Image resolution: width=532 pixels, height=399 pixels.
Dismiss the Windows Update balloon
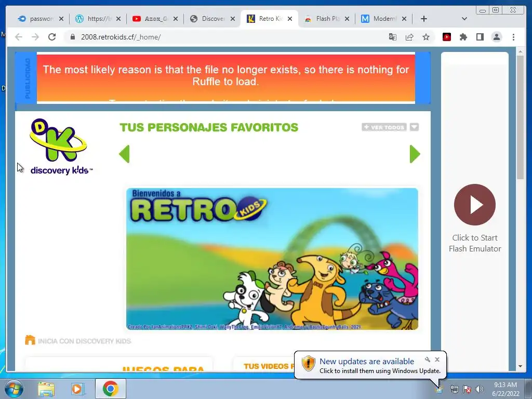coord(437,360)
